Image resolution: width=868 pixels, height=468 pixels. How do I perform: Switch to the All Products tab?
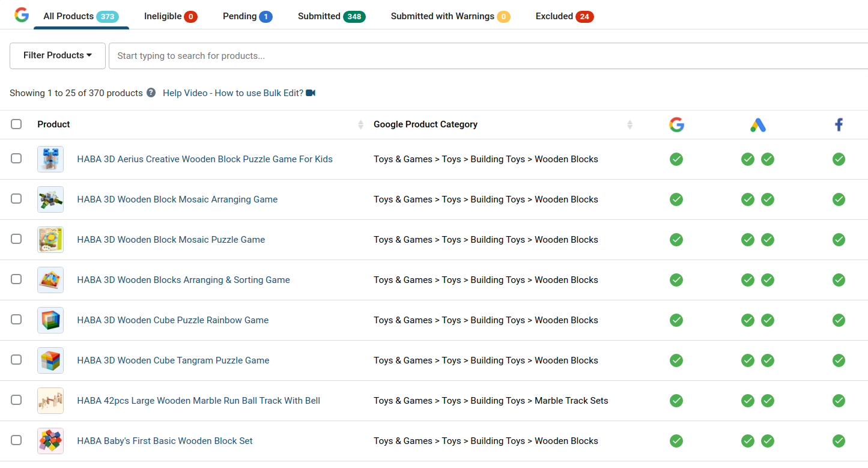[81, 16]
